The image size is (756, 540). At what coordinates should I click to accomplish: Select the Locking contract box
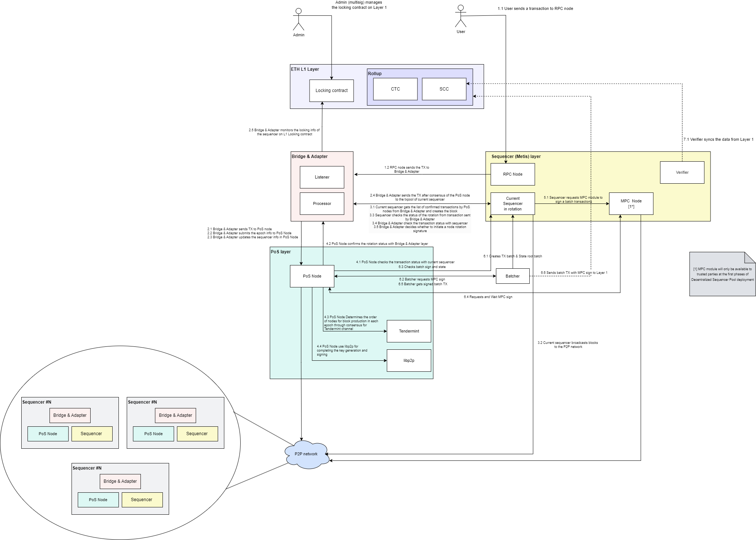[x=332, y=91]
